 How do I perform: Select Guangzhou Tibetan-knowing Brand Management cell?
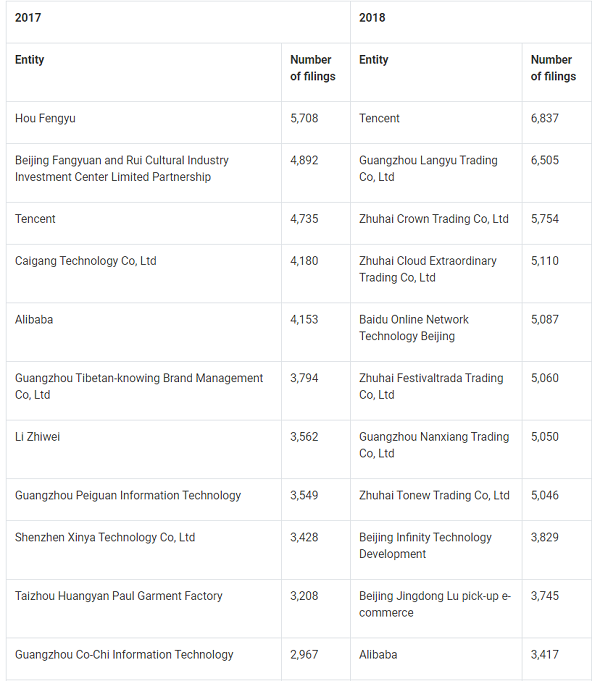pos(139,386)
